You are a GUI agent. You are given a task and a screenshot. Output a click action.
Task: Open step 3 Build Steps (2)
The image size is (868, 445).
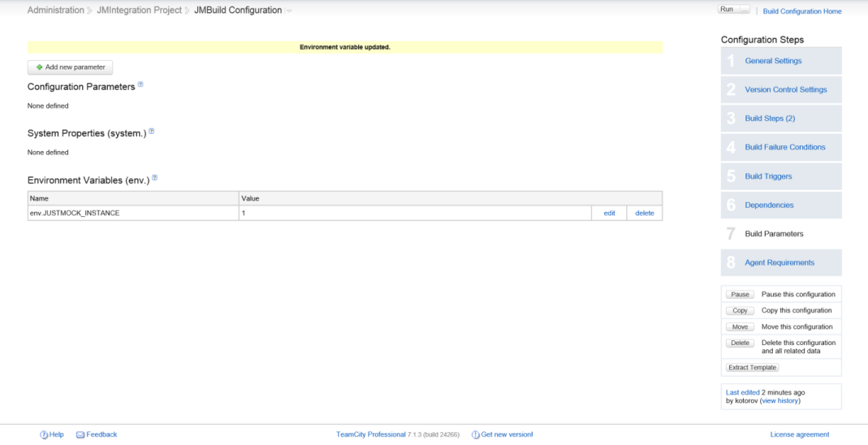click(x=781, y=119)
